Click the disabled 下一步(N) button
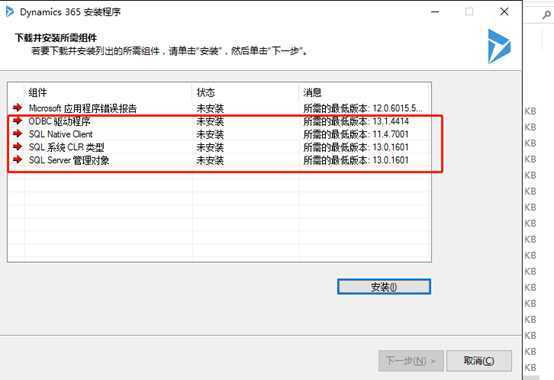 click(x=411, y=361)
